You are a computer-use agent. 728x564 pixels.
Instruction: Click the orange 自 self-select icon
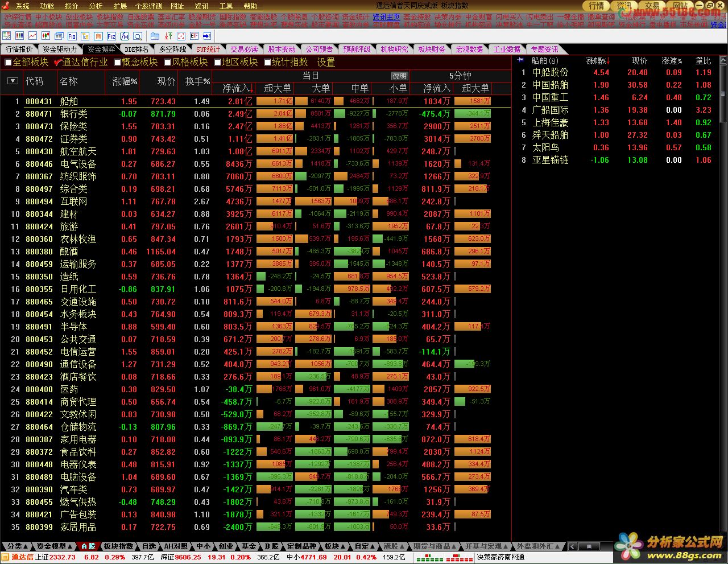coord(98,35)
